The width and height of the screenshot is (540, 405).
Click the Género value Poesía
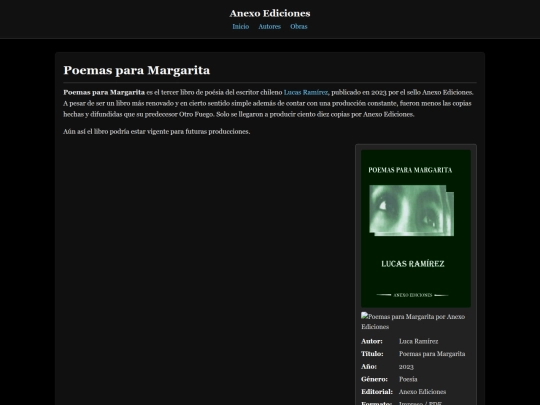(x=408, y=379)
